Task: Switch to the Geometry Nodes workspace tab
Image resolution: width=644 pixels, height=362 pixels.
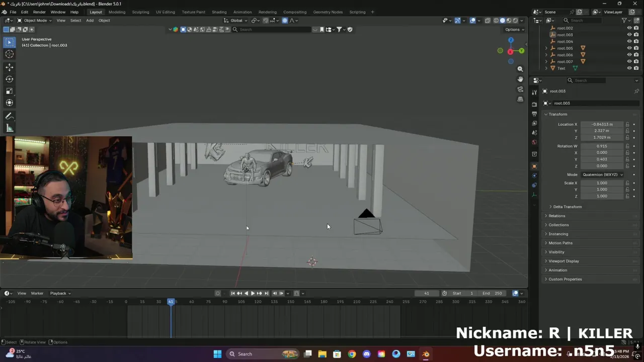Action: tap(328, 12)
